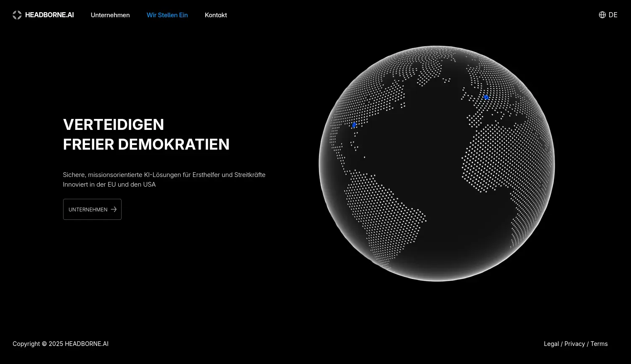The width and height of the screenshot is (631, 364).
Task: Click the copyright notice in the footer
Action: tap(61, 343)
